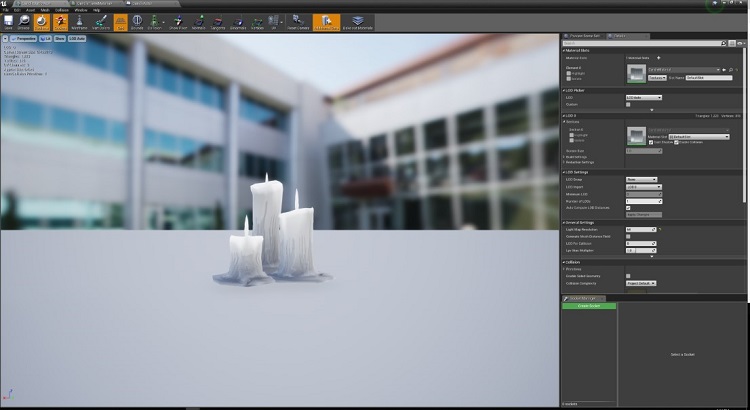Screen dimensions: 750x410
Task: Click the Create Socket button
Action: coord(589,307)
